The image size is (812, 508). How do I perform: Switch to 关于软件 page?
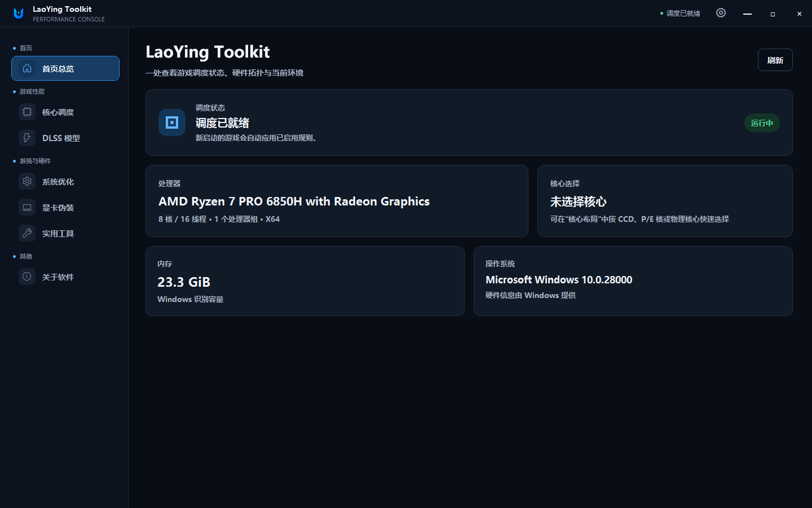[65, 277]
